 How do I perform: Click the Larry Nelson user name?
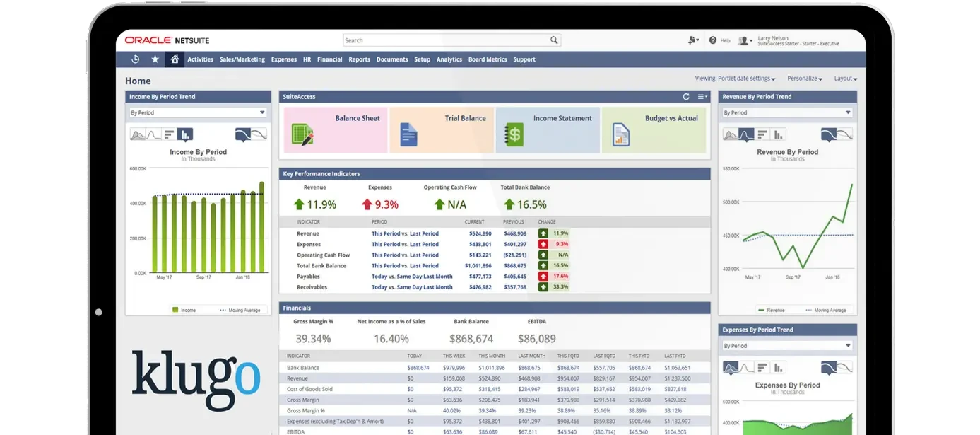[x=772, y=38]
